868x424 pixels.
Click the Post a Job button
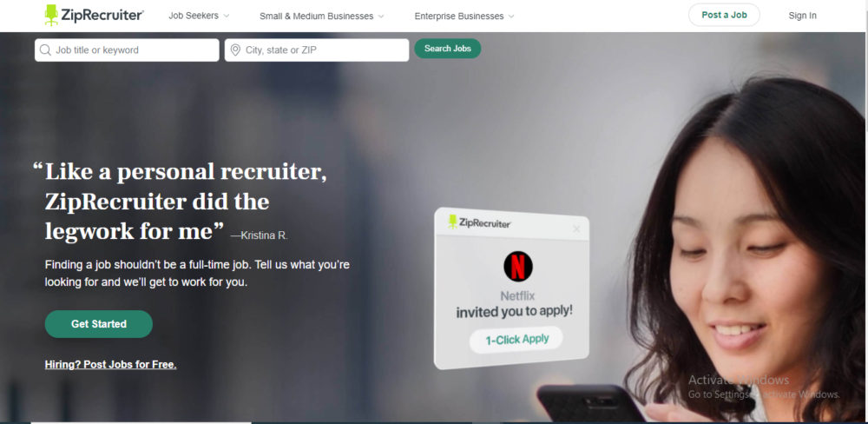724,15
